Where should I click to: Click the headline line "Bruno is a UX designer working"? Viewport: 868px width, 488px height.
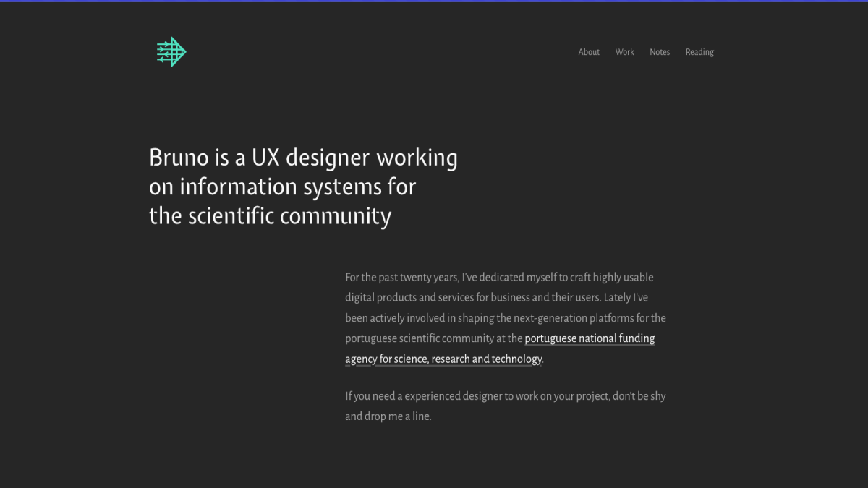(x=303, y=158)
